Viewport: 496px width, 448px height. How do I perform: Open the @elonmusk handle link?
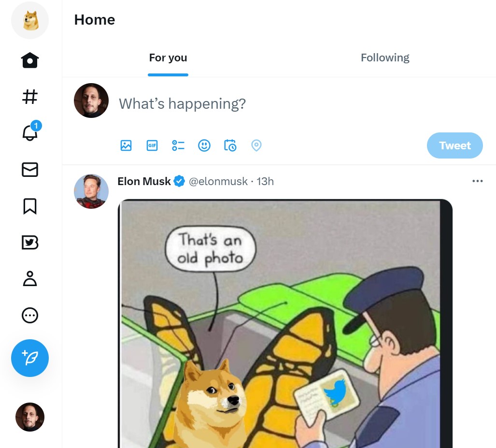[218, 182]
